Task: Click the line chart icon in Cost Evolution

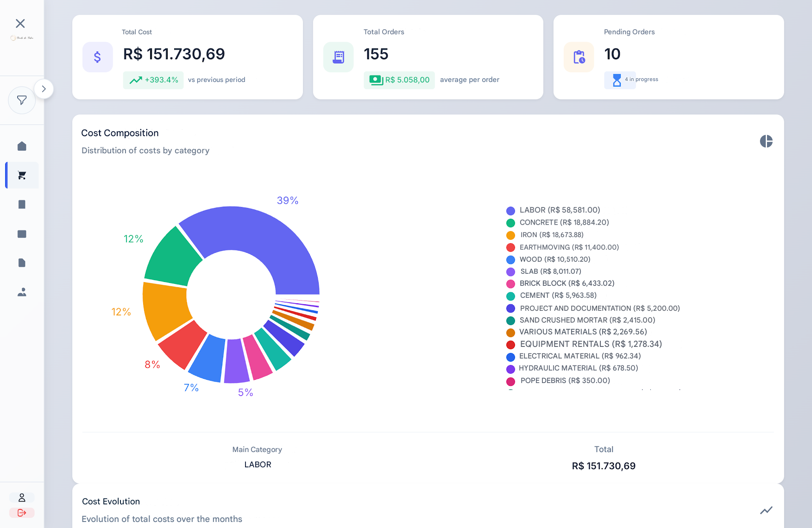Action: (x=766, y=510)
